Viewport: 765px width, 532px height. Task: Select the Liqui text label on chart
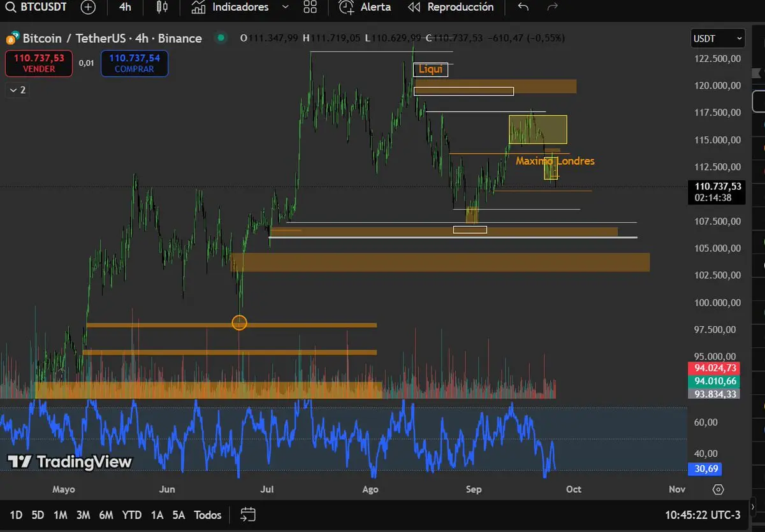tap(431, 69)
